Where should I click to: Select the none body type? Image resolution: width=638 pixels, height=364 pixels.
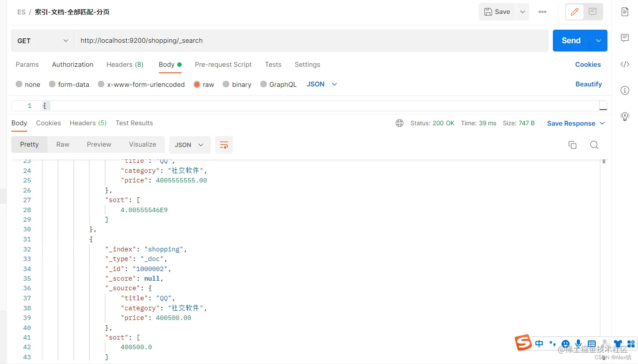(28, 84)
